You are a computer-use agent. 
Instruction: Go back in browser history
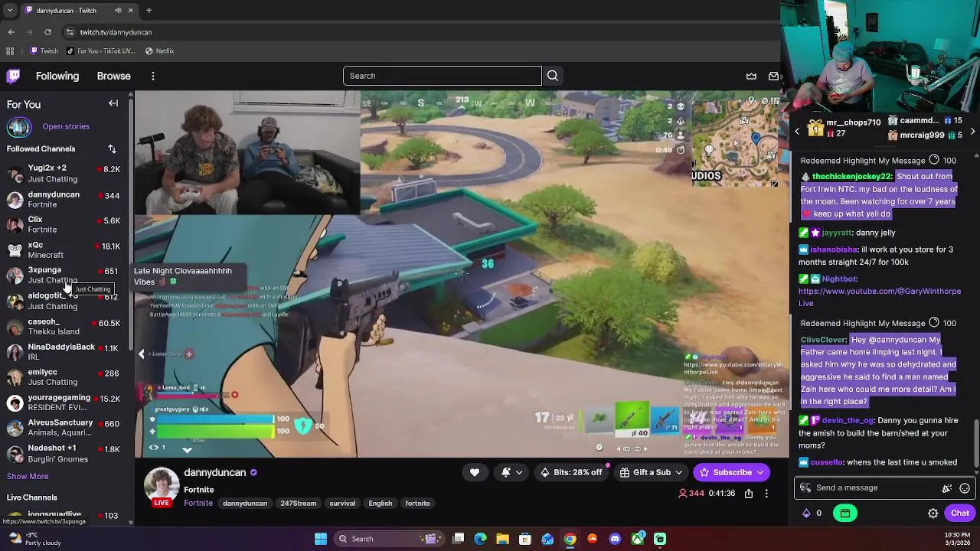(x=11, y=32)
